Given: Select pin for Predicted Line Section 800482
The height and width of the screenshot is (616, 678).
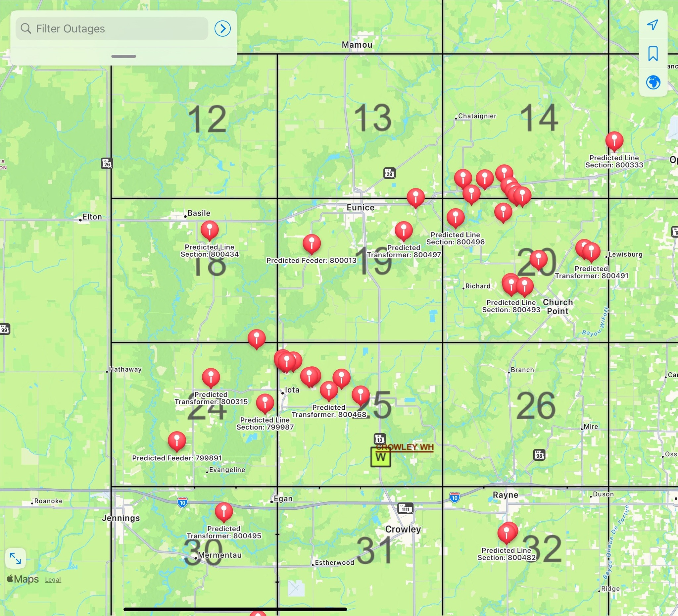Looking at the screenshot, I should [506, 534].
